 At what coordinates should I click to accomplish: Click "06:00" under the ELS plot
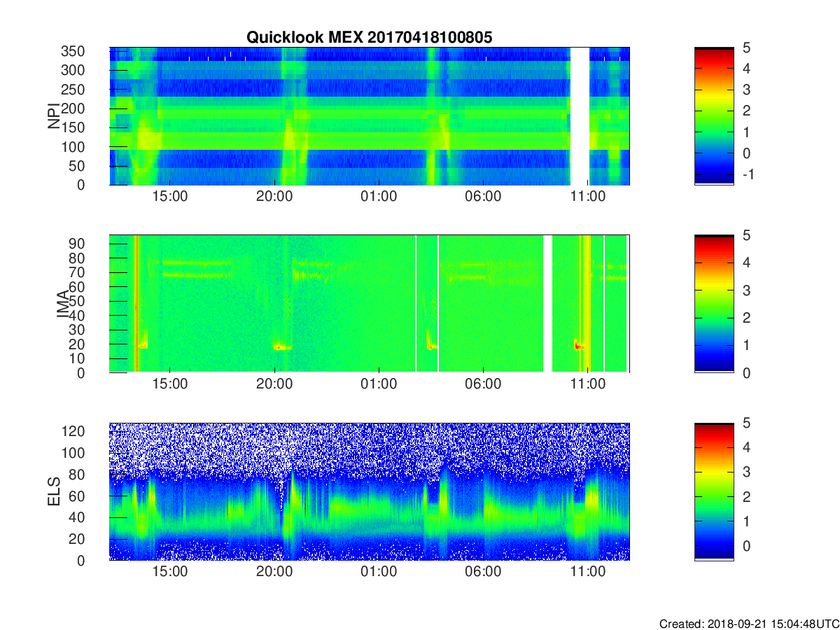(483, 572)
